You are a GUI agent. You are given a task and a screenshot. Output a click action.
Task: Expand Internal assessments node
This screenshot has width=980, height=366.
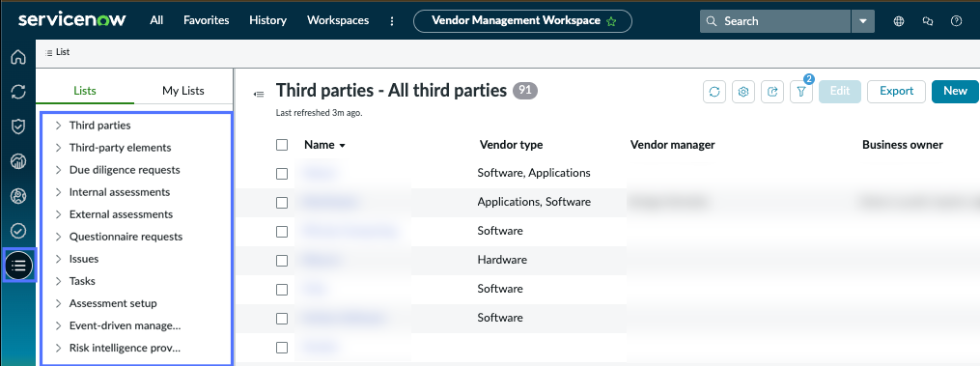[58, 192]
